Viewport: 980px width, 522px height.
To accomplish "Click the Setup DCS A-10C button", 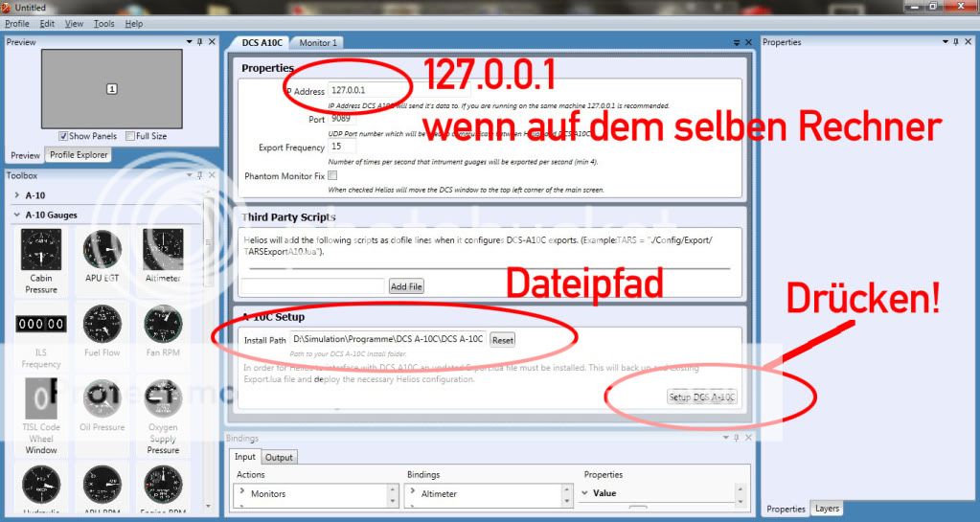I will point(702,397).
